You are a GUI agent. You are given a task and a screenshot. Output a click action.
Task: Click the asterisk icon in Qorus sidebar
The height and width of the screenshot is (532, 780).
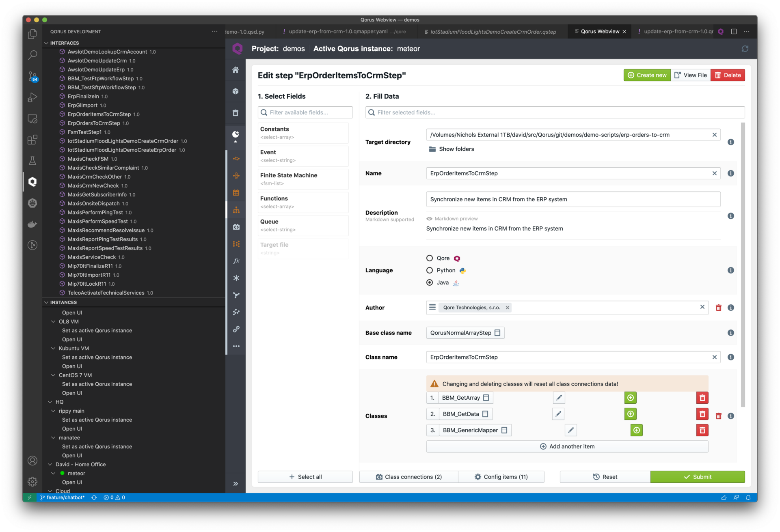pyautogui.click(x=236, y=278)
